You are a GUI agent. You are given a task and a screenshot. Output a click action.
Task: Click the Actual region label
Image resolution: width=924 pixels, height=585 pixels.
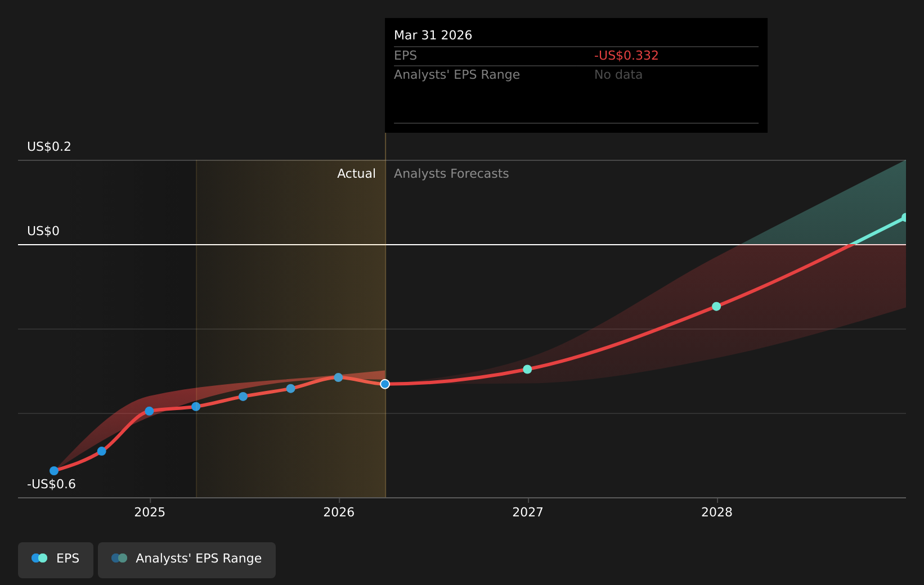(356, 174)
